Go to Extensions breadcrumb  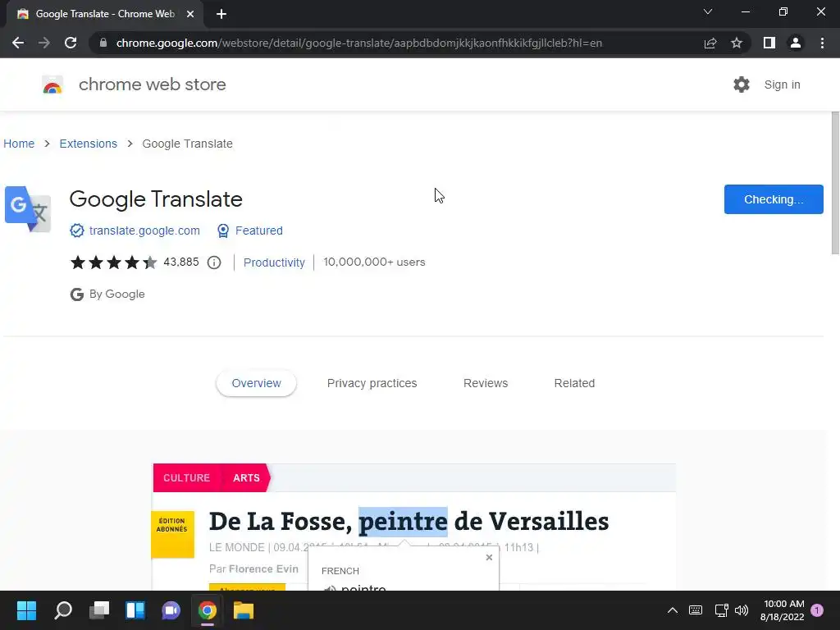[89, 144]
